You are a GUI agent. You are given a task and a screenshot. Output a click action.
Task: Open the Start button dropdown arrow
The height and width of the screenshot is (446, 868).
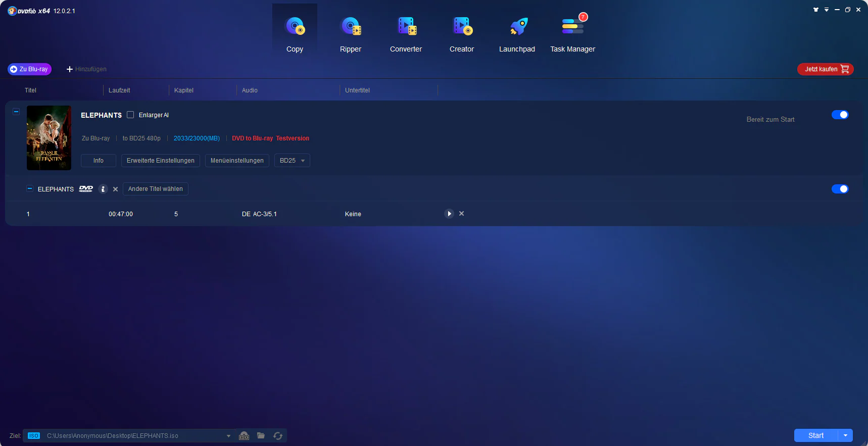[x=845, y=435]
